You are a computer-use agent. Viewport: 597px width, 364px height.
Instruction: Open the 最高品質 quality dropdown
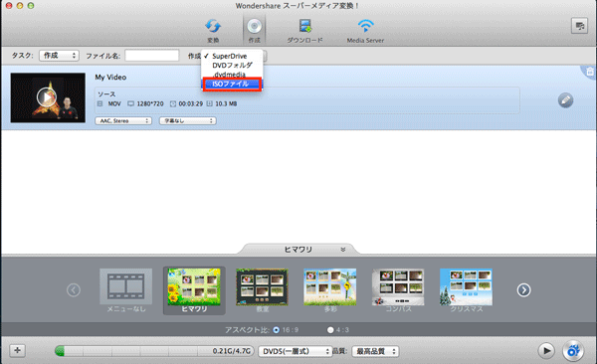(x=375, y=351)
